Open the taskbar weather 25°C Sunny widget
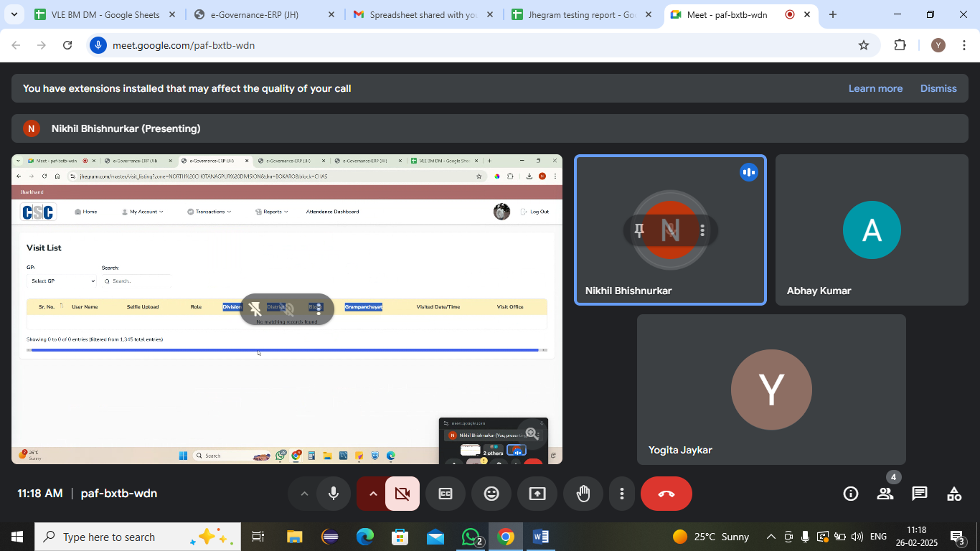This screenshot has width=980, height=551. [x=711, y=537]
